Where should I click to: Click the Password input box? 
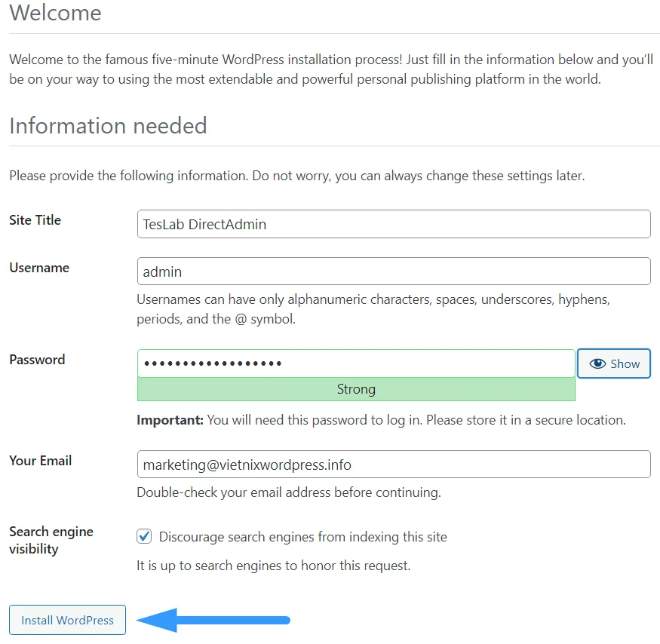(355, 363)
